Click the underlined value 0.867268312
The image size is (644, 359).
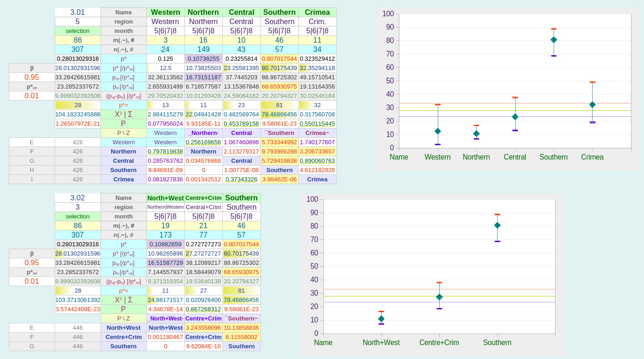203,309
